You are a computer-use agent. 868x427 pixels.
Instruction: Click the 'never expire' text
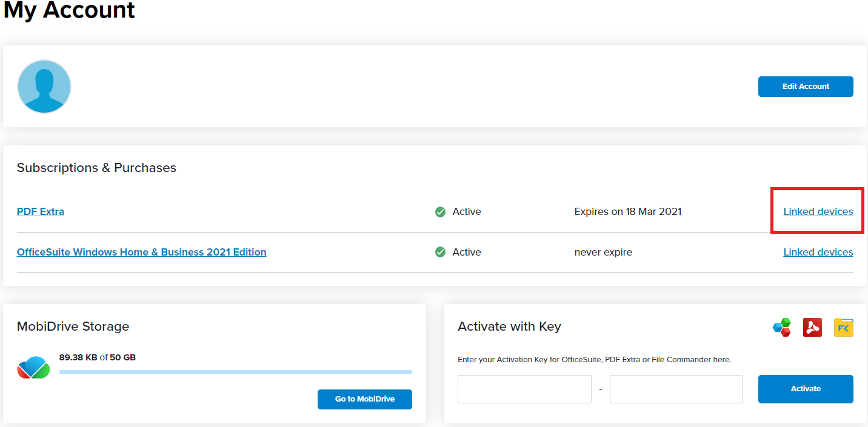603,252
